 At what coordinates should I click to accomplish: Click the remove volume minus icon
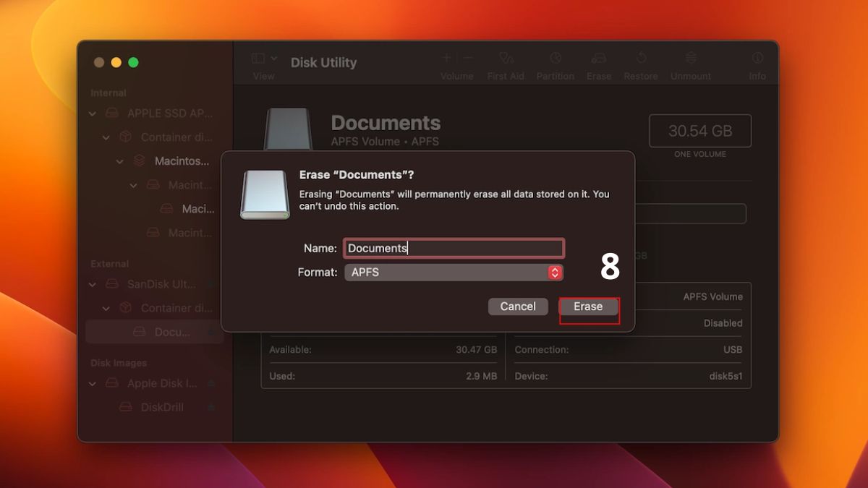click(x=468, y=58)
